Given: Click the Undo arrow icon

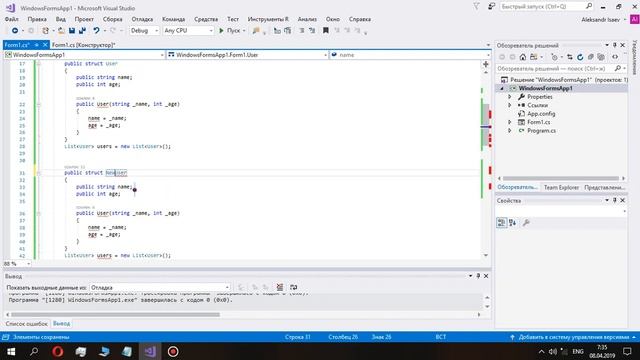Looking at the screenshot, I should click(96, 31).
